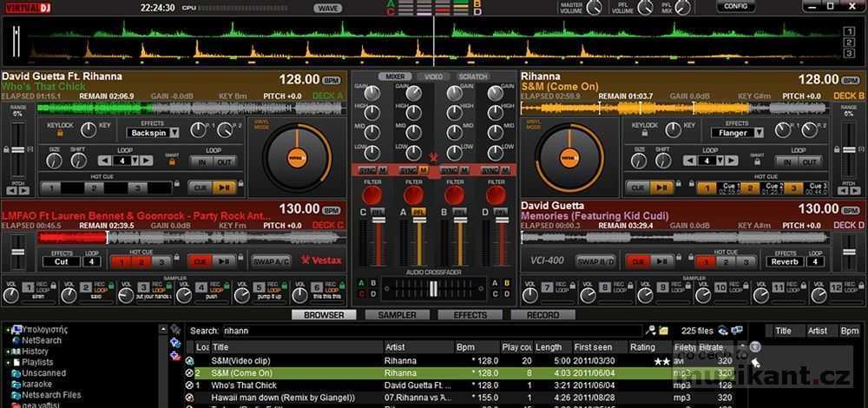This screenshot has height=408, width=868.
Task: Set loop OUT point on Deck B
Action: click(809, 161)
